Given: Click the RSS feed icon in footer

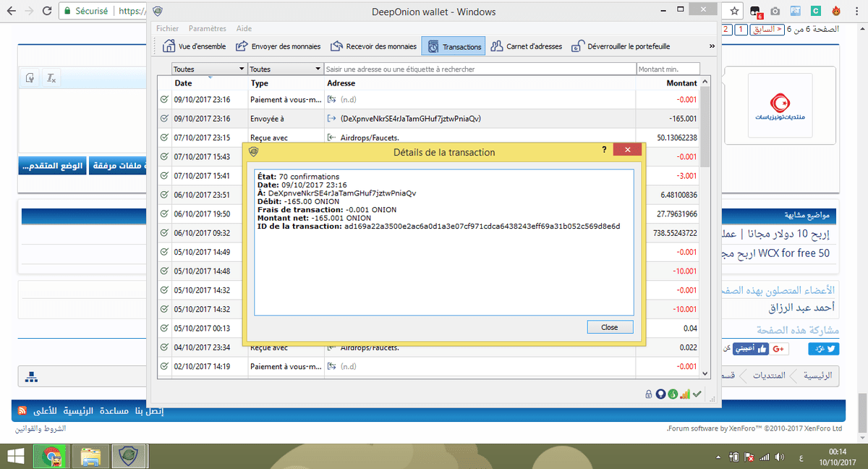Looking at the screenshot, I should (x=23, y=410).
